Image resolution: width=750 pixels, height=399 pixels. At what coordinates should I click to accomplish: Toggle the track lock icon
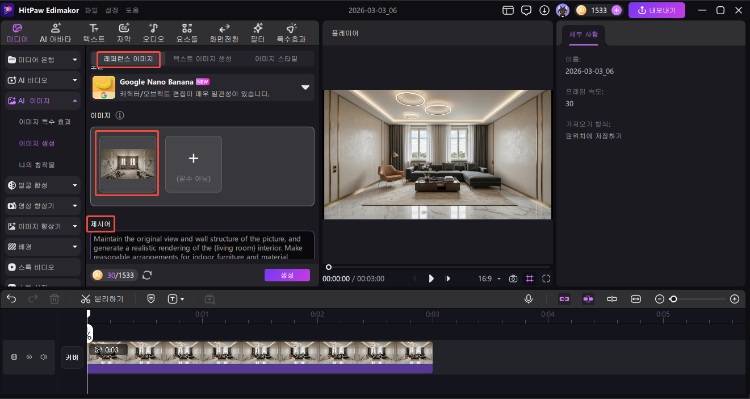[x=14, y=357]
